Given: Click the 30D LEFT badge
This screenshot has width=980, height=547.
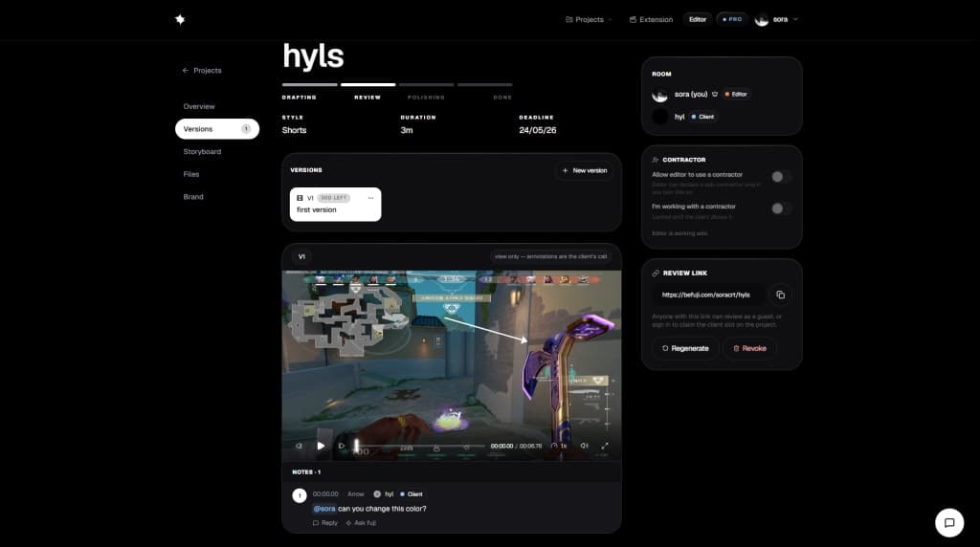Looking at the screenshot, I should 334,198.
